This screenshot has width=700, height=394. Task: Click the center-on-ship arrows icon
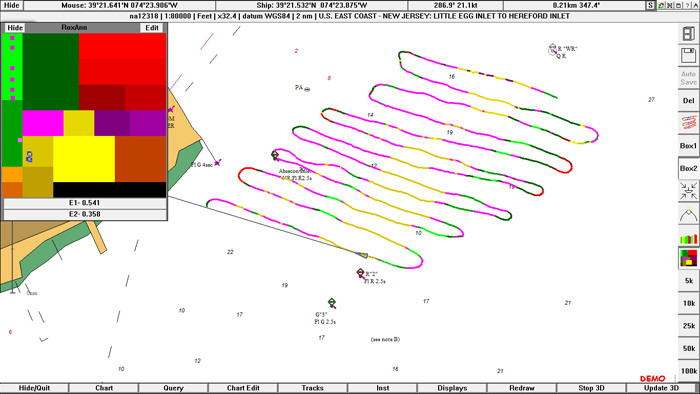pos(688,191)
